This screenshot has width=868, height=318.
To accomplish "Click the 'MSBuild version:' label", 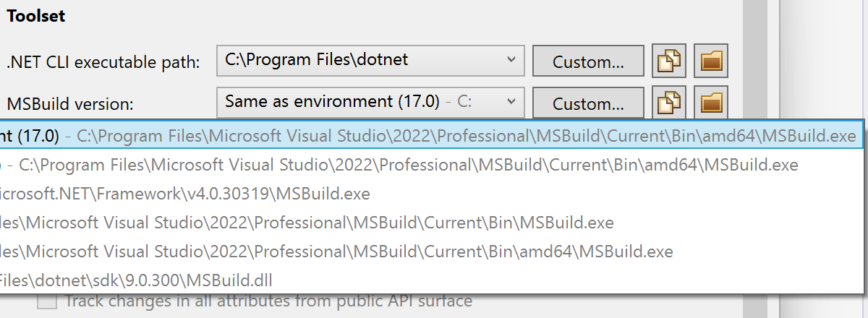I will [70, 104].
